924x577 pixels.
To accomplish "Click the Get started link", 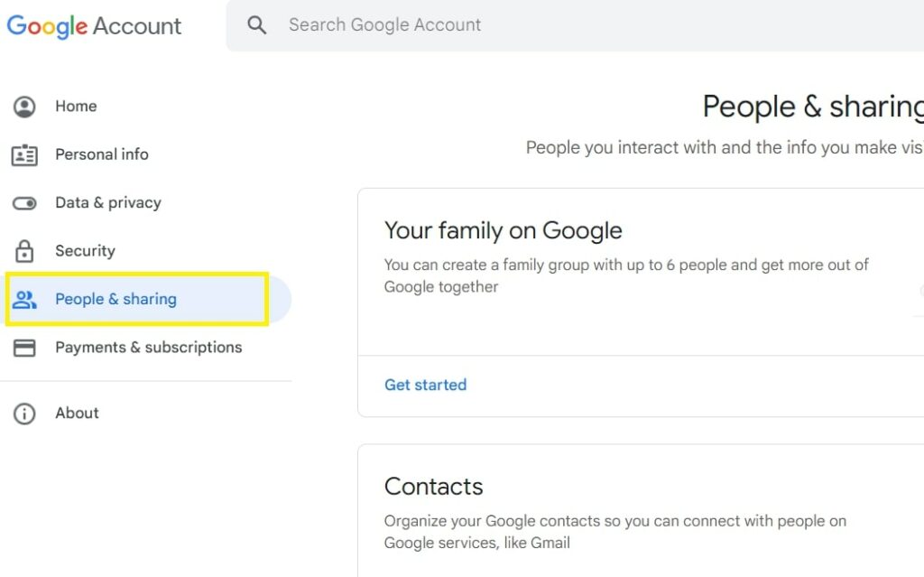I will [x=426, y=385].
